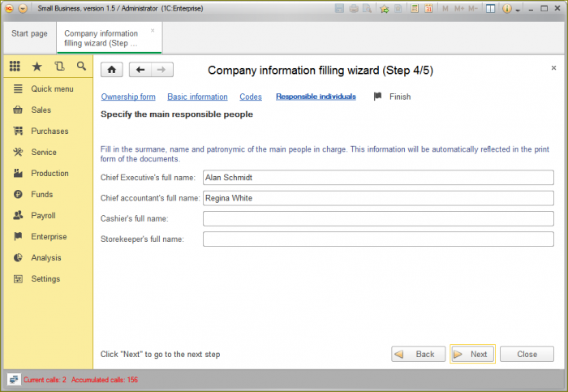The height and width of the screenshot is (392, 568).
Task: Open the 1C main menu logo icon
Action: pyautogui.click(x=9, y=8)
